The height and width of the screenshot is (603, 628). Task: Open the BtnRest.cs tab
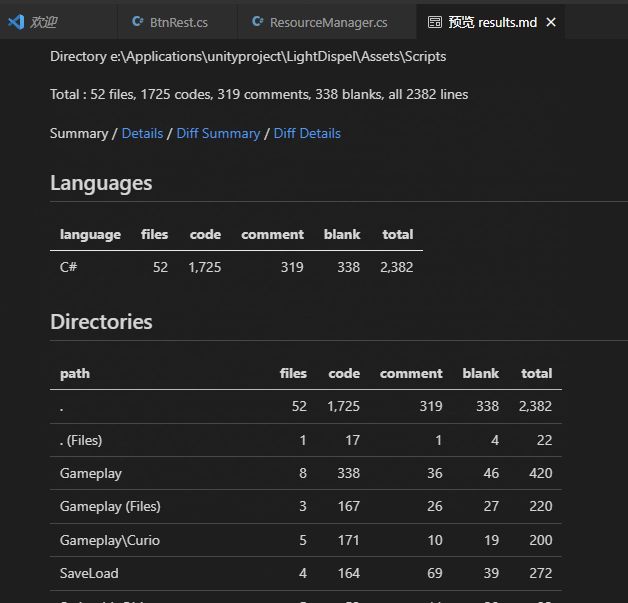(x=178, y=21)
